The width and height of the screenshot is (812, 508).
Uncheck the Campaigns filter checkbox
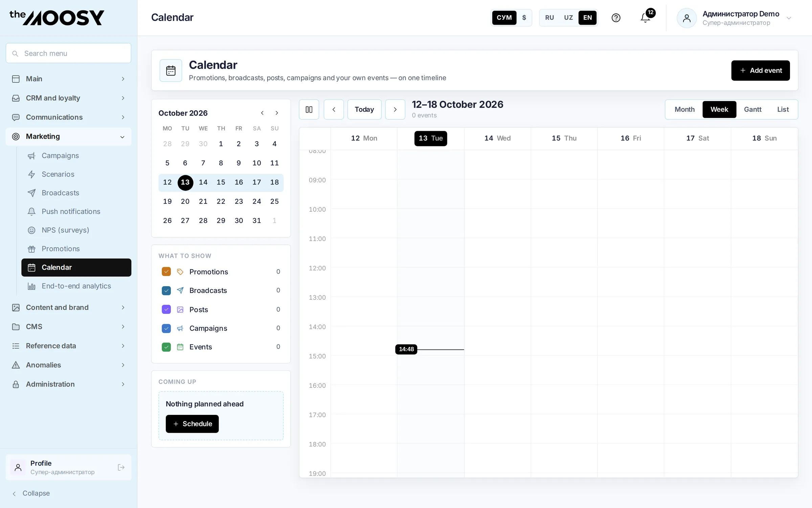pos(166,328)
